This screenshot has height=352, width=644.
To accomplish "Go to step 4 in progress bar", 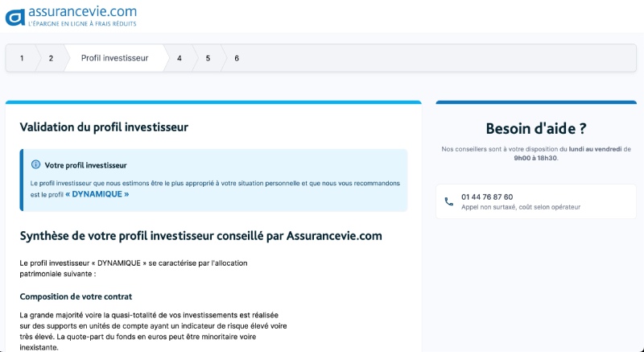I will [x=179, y=58].
